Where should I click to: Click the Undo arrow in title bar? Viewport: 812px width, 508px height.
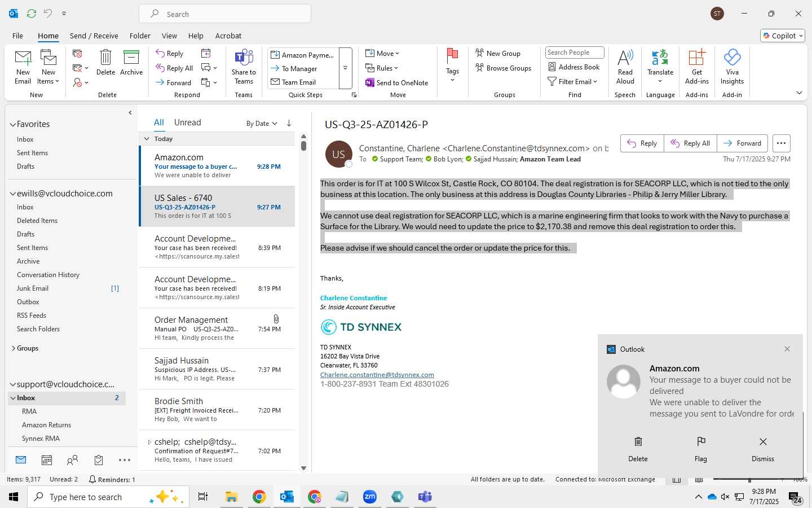[48, 13]
